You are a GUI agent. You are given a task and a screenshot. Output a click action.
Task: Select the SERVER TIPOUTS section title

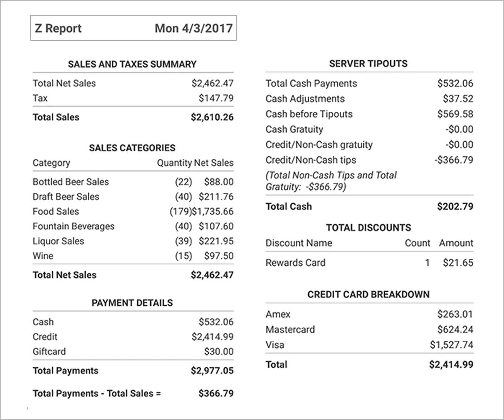tap(368, 63)
